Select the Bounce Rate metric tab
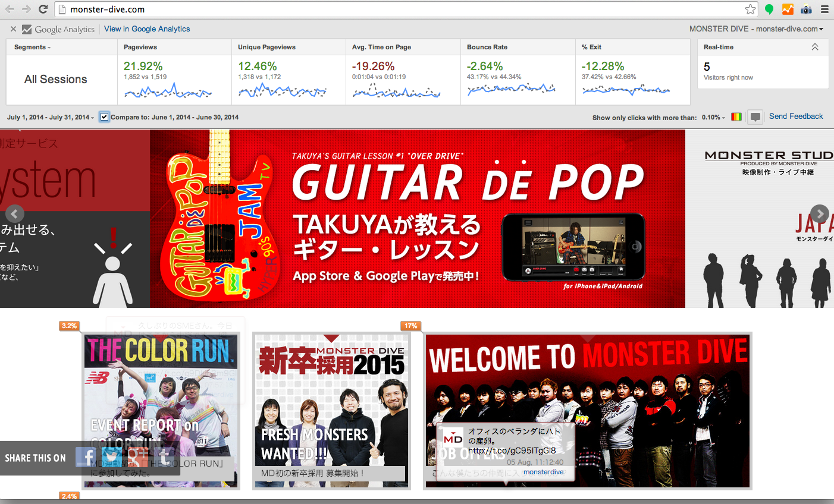This screenshot has width=834, height=504. [x=518, y=47]
